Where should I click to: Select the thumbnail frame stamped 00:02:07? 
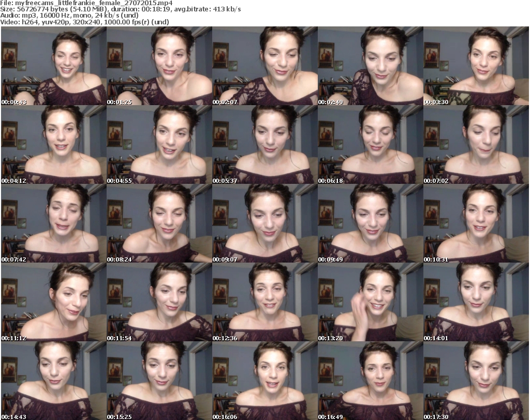pos(264,66)
